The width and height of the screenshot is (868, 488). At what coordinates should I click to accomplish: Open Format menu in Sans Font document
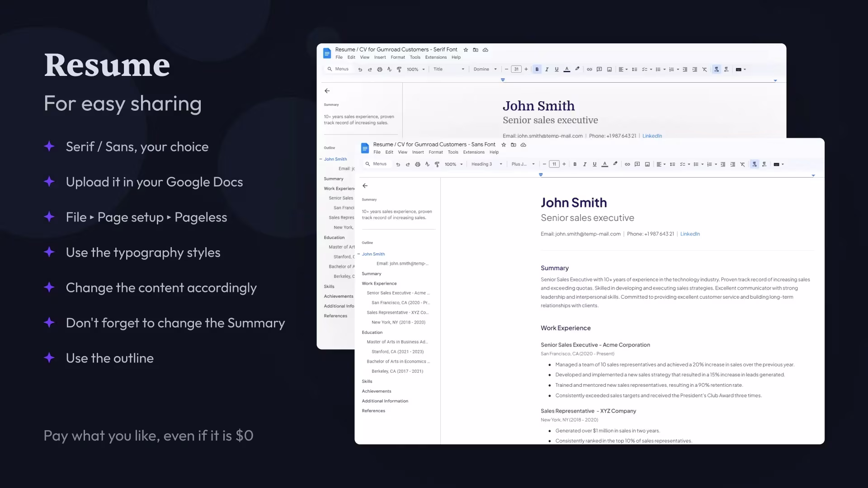click(435, 152)
